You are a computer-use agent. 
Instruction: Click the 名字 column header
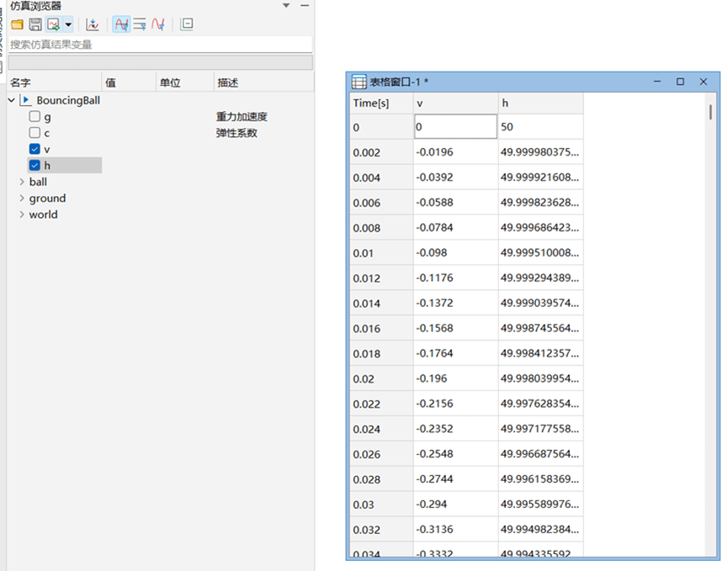pos(55,82)
